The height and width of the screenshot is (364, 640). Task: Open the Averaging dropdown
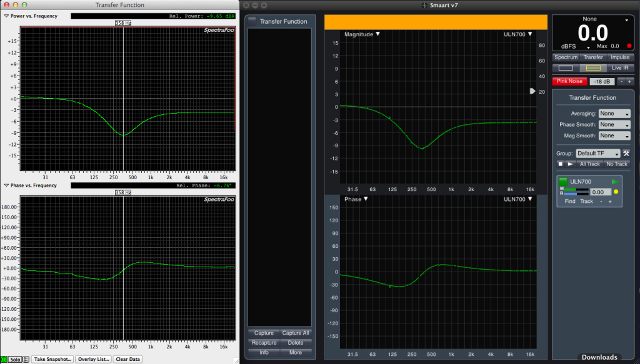[614, 114]
